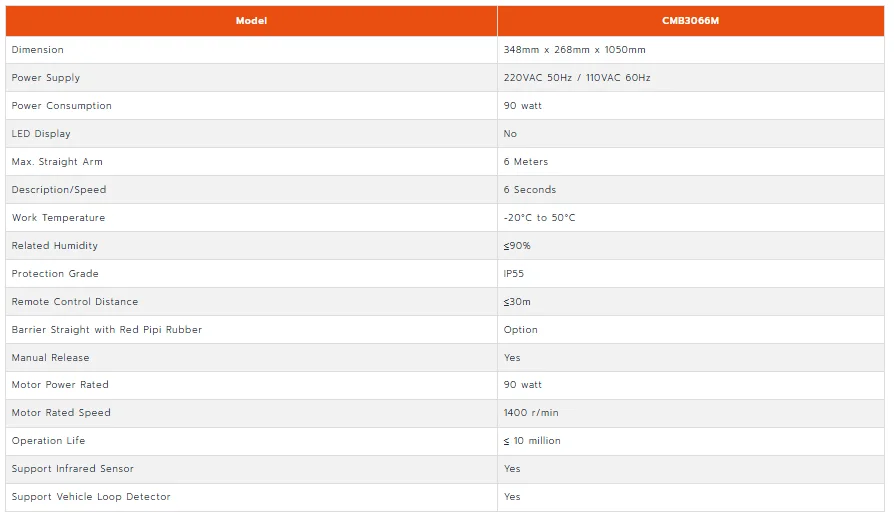The height and width of the screenshot is (522, 894).
Task: Click the -20°C to 50°C value
Action: click(539, 218)
